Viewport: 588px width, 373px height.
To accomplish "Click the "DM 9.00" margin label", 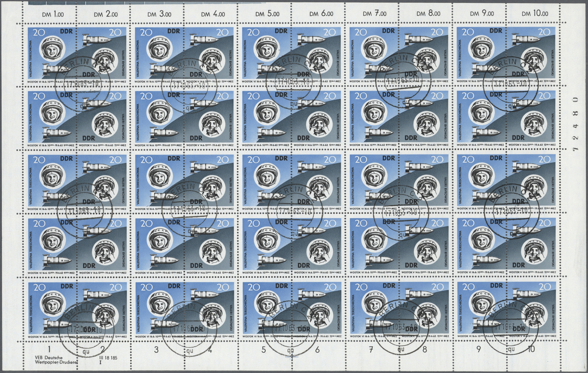I will [482, 14].
